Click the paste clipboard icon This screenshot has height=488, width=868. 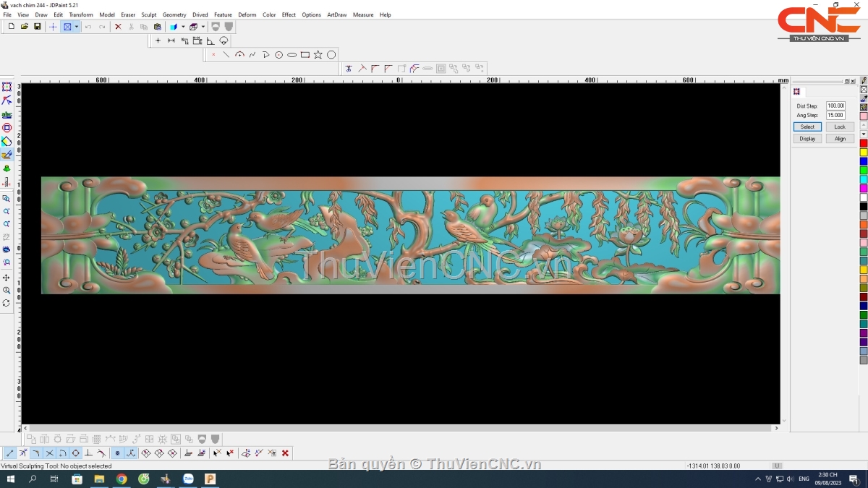[x=157, y=27]
